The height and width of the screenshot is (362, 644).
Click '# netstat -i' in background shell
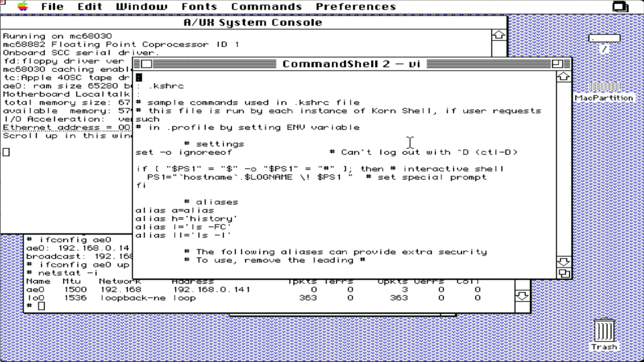[62, 273]
